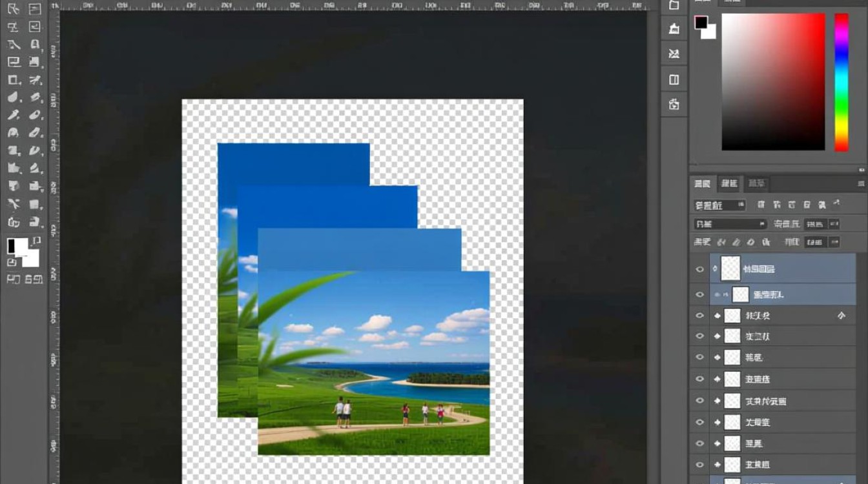The image size is (868, 484).
Task: Click the first layer filter icon beside kind dropdown
Action: click(x=761, y=205)
